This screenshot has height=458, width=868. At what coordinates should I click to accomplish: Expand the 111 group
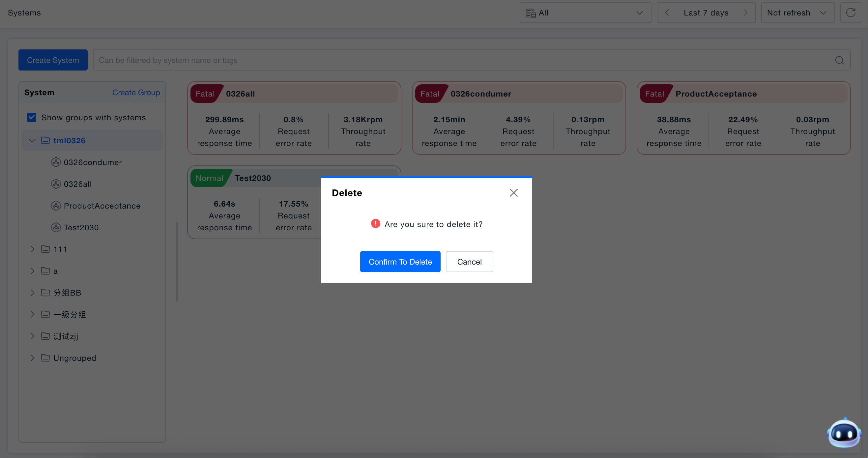[x=32, y=249]
